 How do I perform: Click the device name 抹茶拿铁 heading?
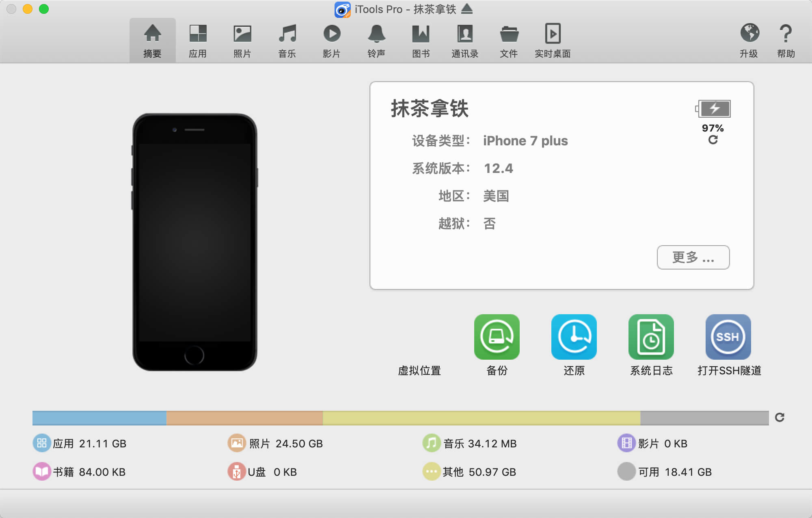430,108
